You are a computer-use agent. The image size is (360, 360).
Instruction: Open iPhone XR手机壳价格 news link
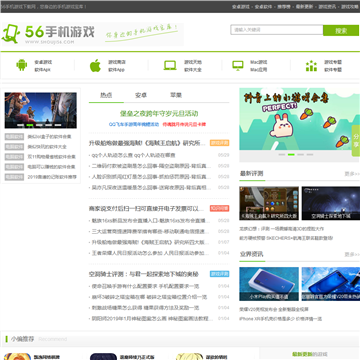(x=281, y=319)
